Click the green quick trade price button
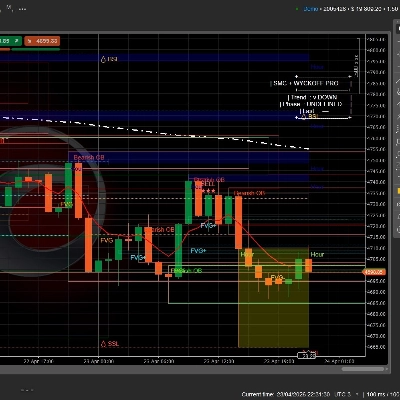 11,41
